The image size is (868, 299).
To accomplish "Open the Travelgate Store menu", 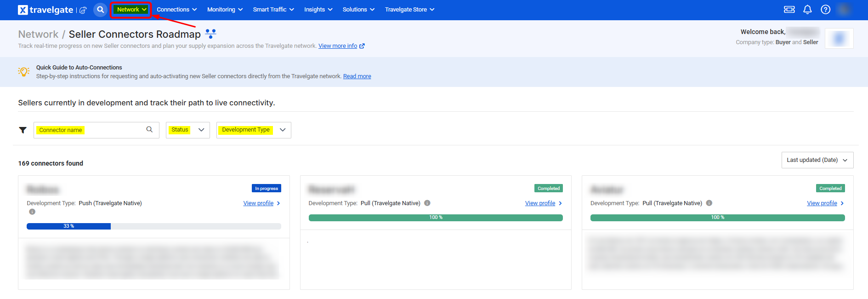I will click(410, 10).
